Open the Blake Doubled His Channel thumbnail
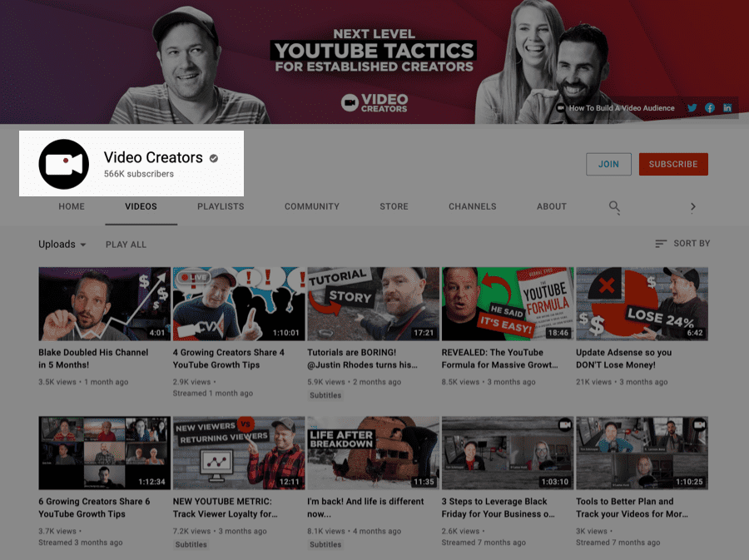The width and height of the screenshot is (749, 560). (105, 304)
